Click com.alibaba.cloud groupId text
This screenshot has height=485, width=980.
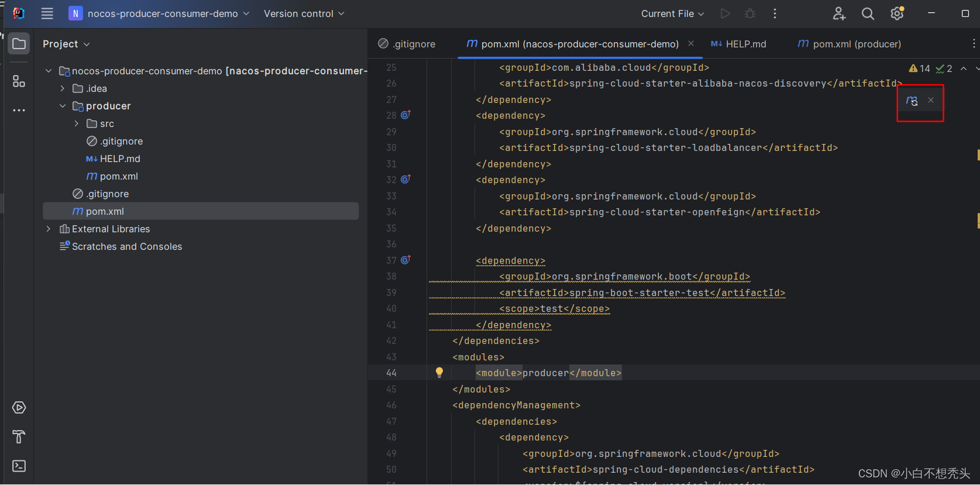601,67
